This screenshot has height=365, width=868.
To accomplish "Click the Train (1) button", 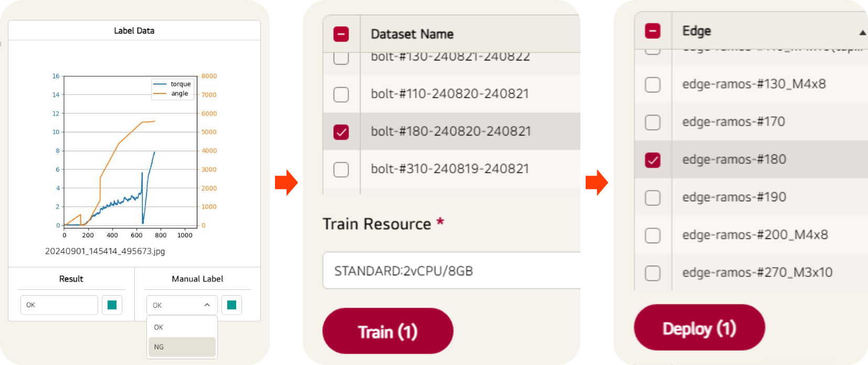I will click(x=388, y=331).
